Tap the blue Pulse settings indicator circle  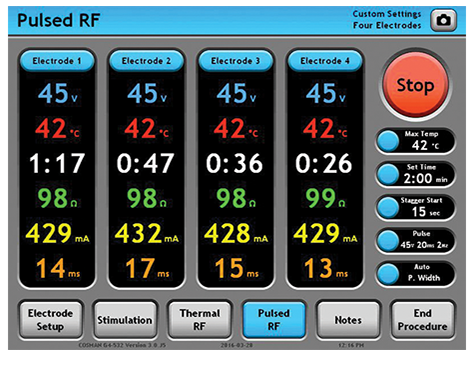pyautogui.click(x=388, y=241)
